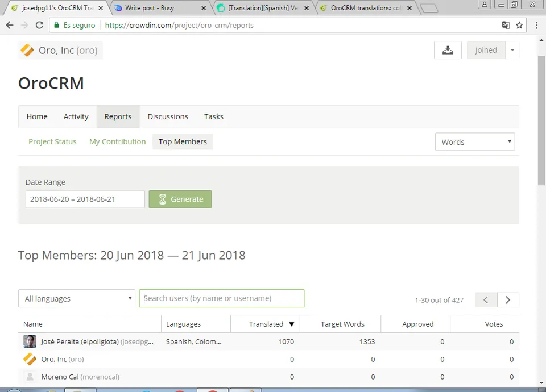Select the Reports tab
The height and width of the screenshot is (392, 546).
coord(118,116)
